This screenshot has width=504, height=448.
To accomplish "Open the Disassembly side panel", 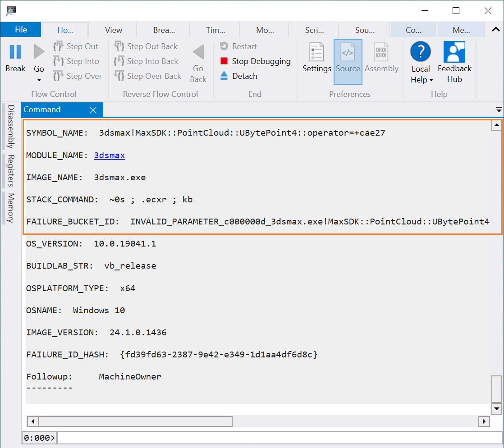I will click(11, 126).
